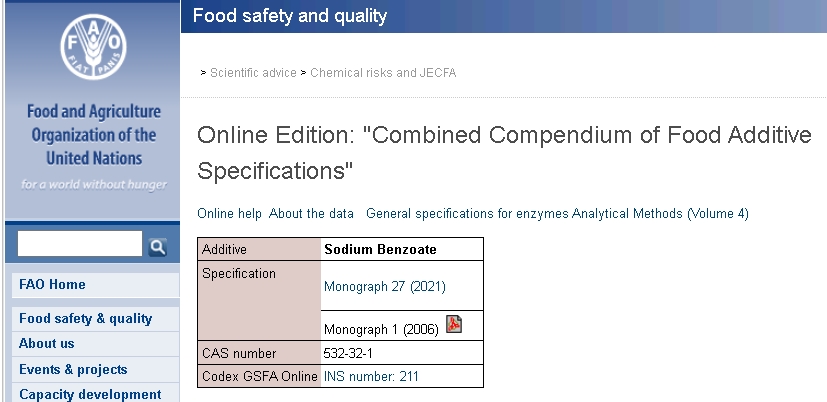Open the Online help link
The width and height of the screenshot is (827, 402).
pyautogui.click(x=229, y=214)
